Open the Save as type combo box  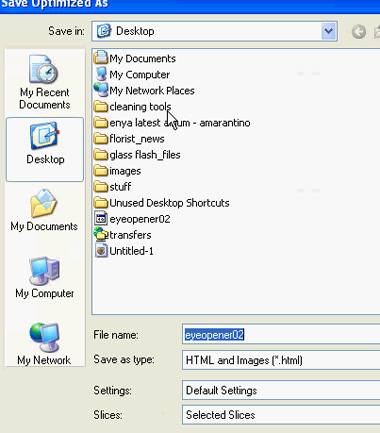click(x=281, y=360)
